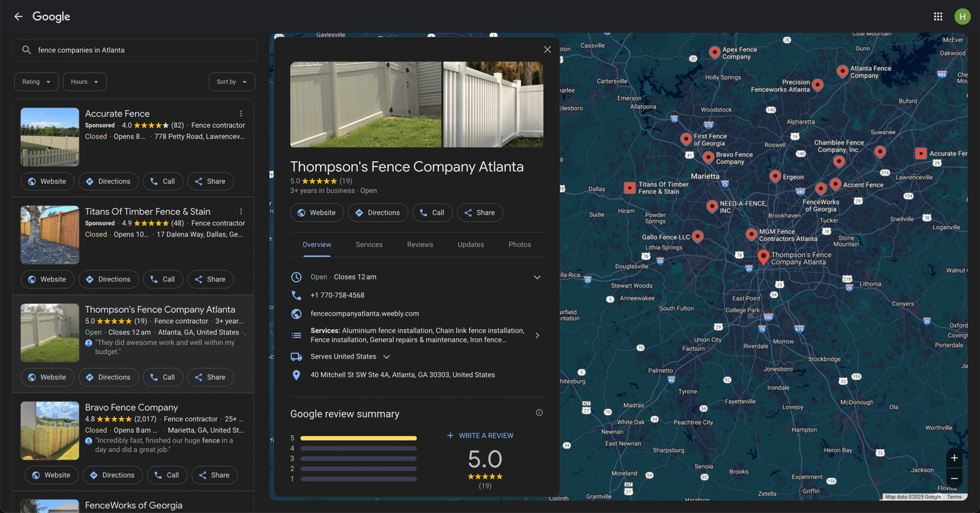Select the NEED-A-FENCE, INC. map pin
The height and width of the screenshot is (513, 980).
pos(712,206)
